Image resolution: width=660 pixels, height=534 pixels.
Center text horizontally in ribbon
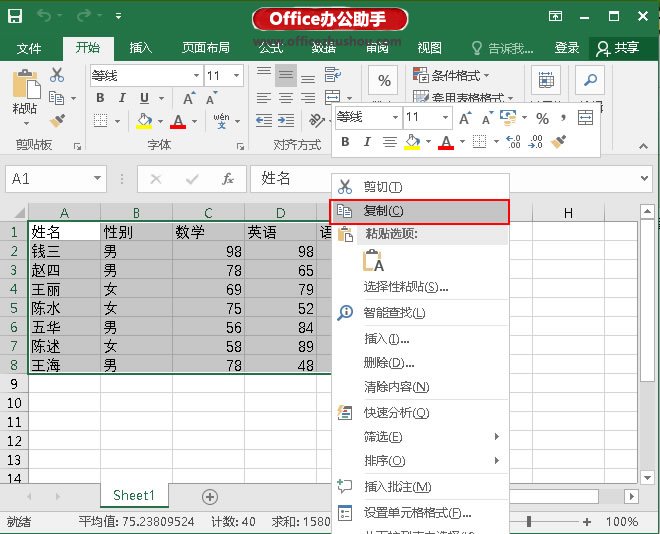[286, 98]
